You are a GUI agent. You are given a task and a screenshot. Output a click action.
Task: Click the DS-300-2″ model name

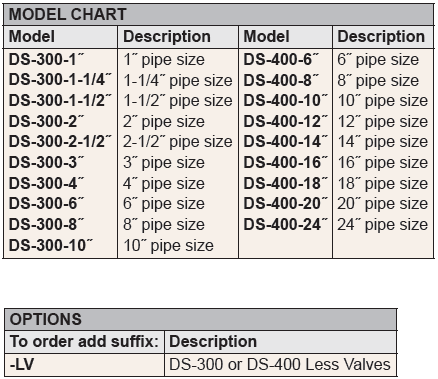click(47, 121)
